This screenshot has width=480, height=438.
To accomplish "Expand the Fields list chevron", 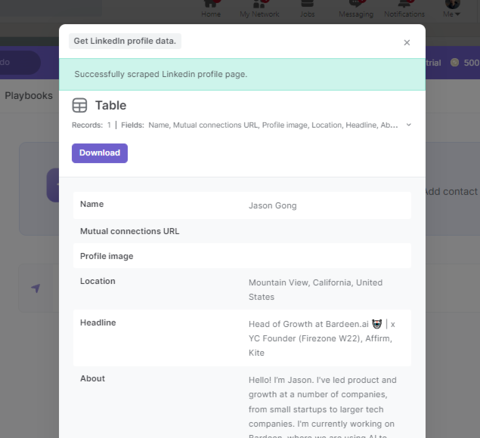I will [x=409, y=125].
